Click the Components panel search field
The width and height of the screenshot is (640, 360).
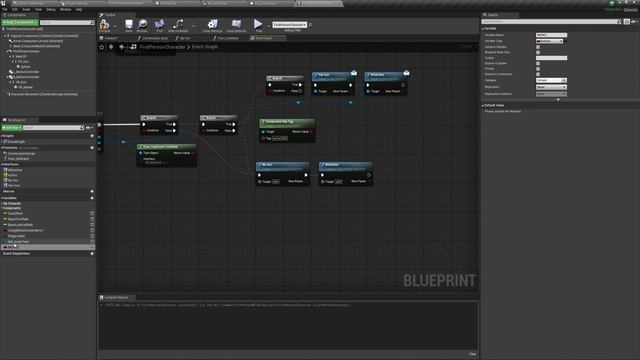[x=67, y=22]
